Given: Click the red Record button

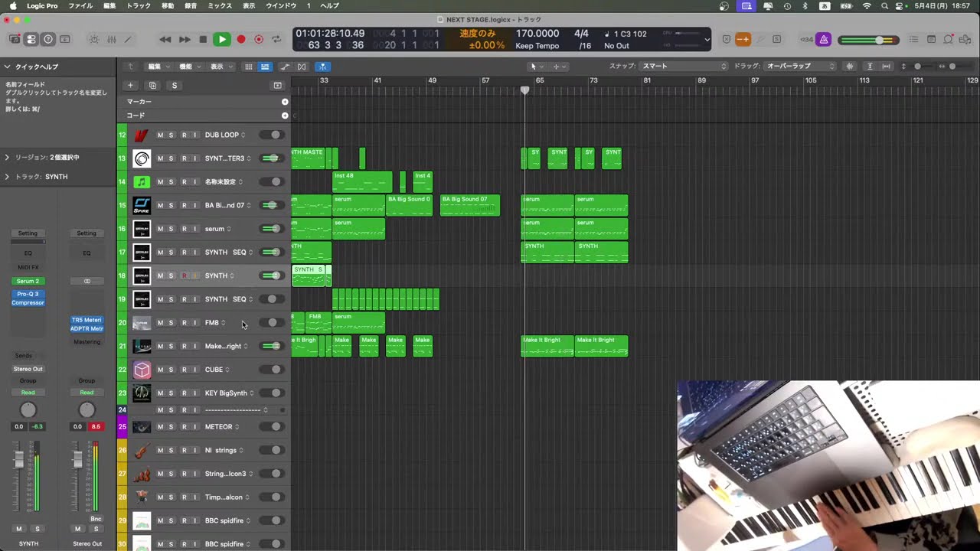Looking at the screenshot, I should pos(240,39).
